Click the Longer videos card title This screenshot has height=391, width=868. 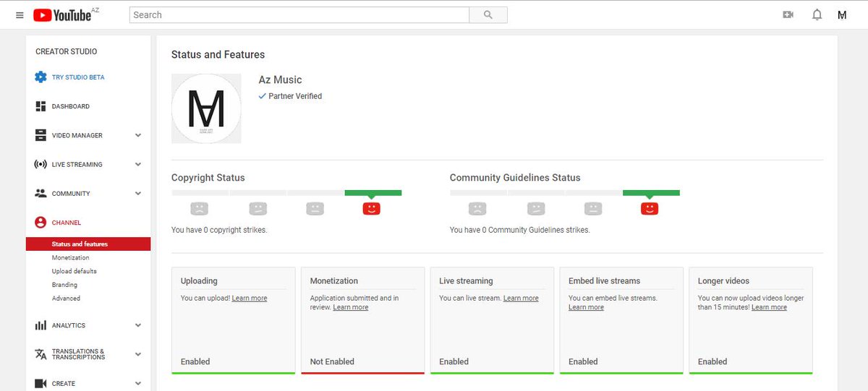pyautogui.click(x=723, y=281)
